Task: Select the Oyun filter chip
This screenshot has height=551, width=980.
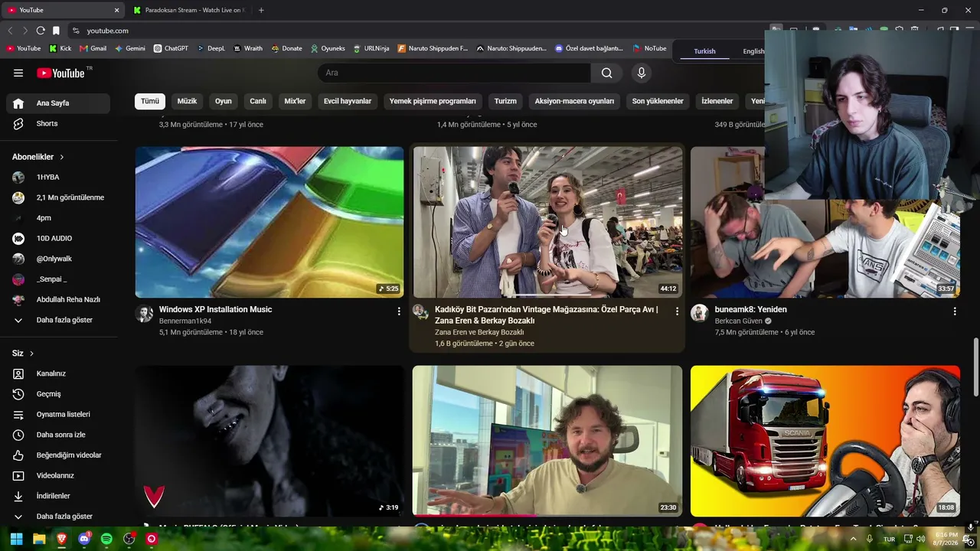Action: click(224, 101)
